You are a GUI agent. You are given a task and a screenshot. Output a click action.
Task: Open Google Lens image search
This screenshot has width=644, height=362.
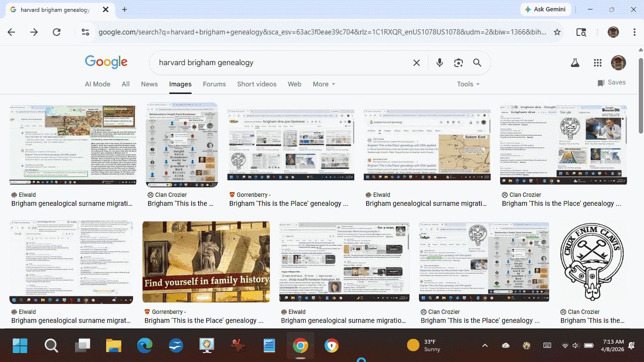click(458, 63)
